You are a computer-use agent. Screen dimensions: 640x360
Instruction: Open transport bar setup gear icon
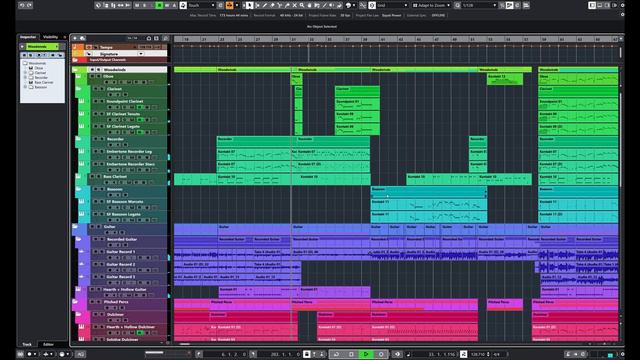[622, 354]
